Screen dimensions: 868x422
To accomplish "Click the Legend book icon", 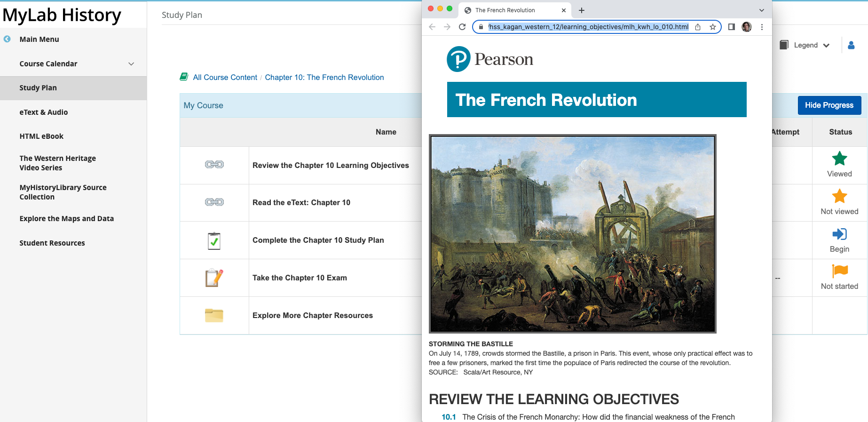I will click(784, 45).
